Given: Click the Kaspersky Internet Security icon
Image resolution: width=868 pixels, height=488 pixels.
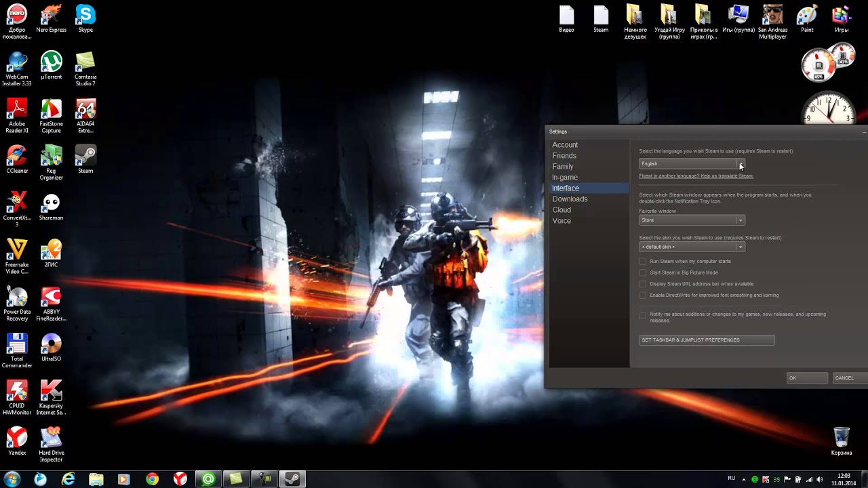Looking at the screenshot, I should (52, 397).
